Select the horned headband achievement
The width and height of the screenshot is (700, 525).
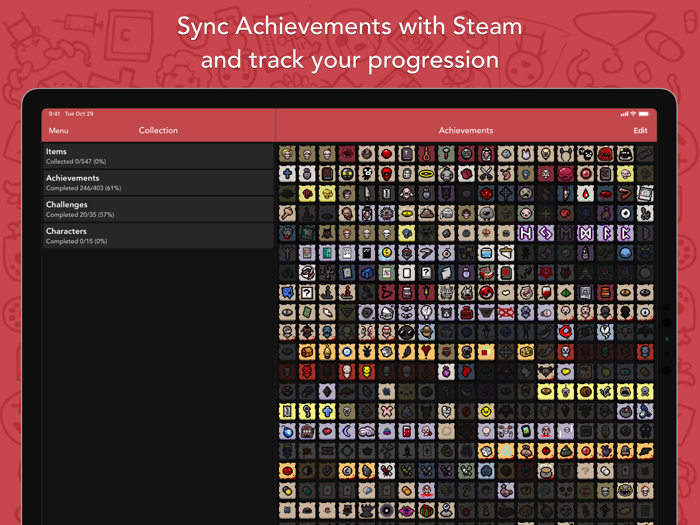pos(566,154)
